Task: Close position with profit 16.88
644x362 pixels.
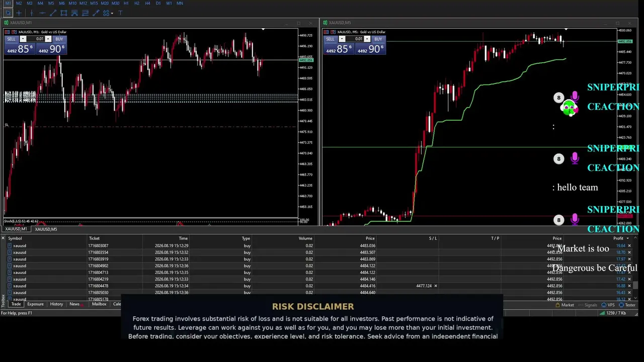Action: click(629, 286)
